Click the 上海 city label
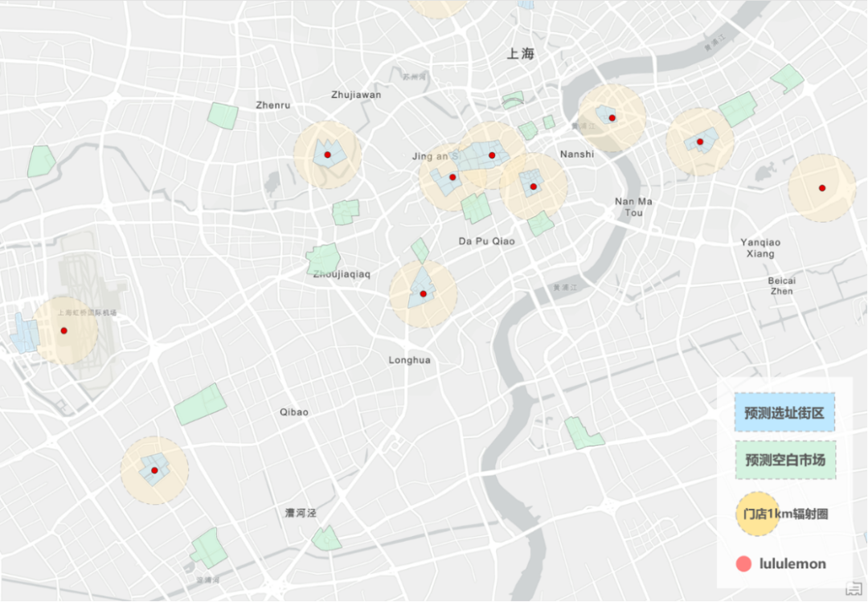Screen dimensions: 868x602 coord(521,55)
